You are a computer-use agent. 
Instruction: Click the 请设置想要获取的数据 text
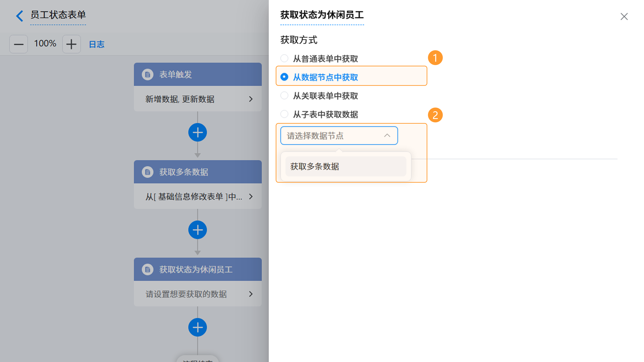click(186, 294)
